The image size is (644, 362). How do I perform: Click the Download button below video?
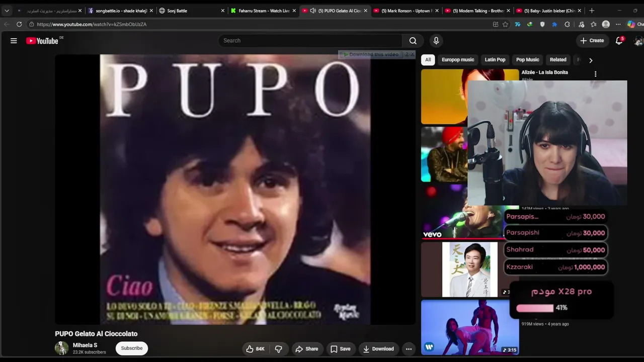(378, 349)
